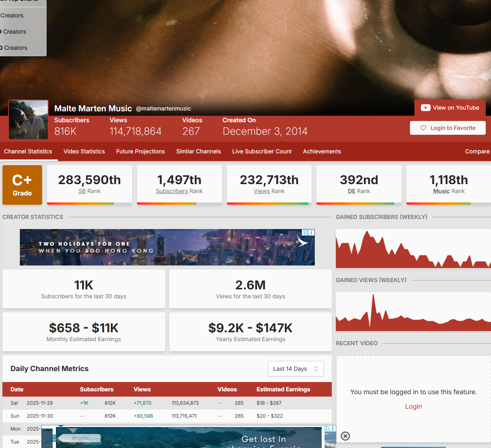Open the Hong Kong ad options menu

coord(312,232)
